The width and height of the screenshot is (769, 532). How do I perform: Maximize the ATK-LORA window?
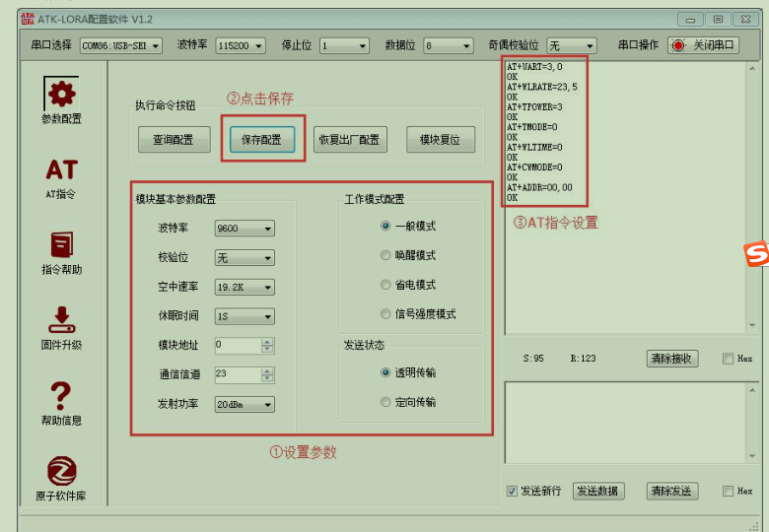[x=718, y=20]
